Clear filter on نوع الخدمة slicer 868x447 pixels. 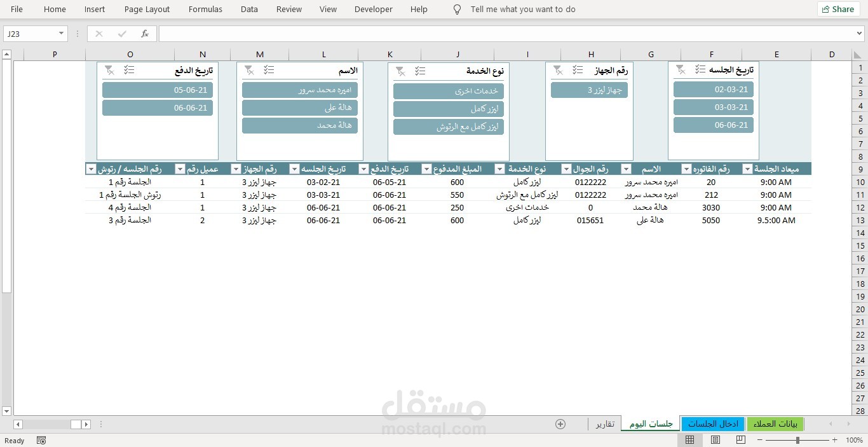coord(400,71)
